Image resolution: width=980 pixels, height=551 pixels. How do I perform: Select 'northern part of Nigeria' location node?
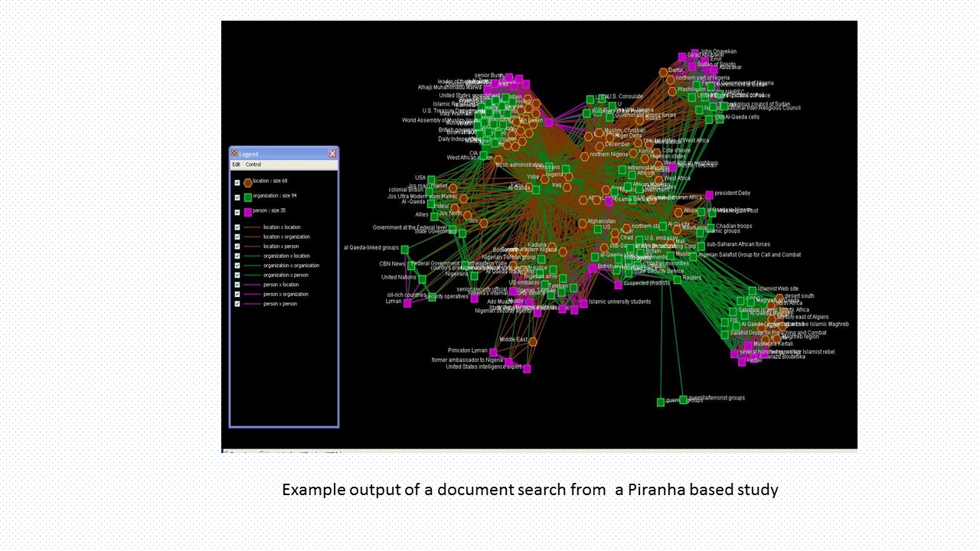(x=671, y=80)
